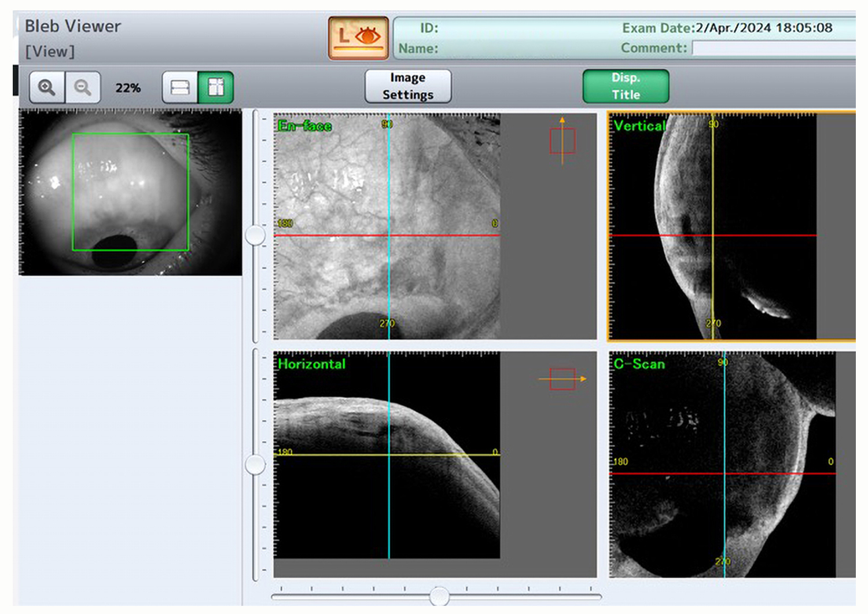This screenshot has width=868, height=614.
Task: Click the ID: label
Action: coord(429,28)
